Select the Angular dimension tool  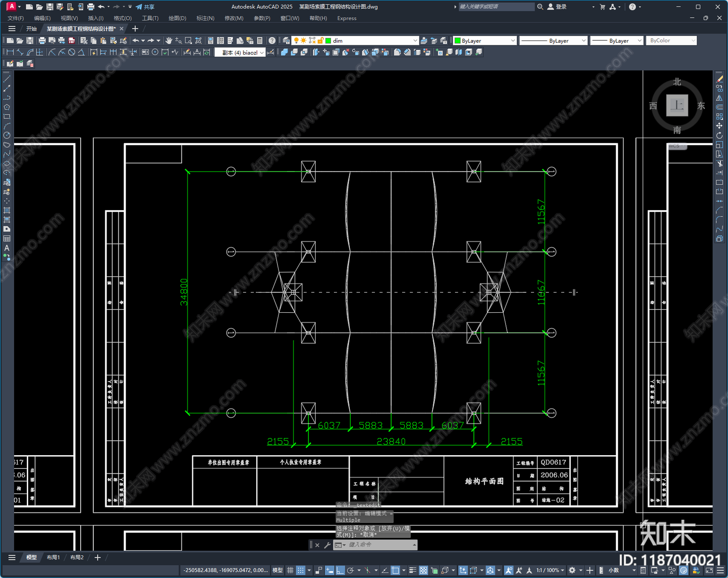81,52
